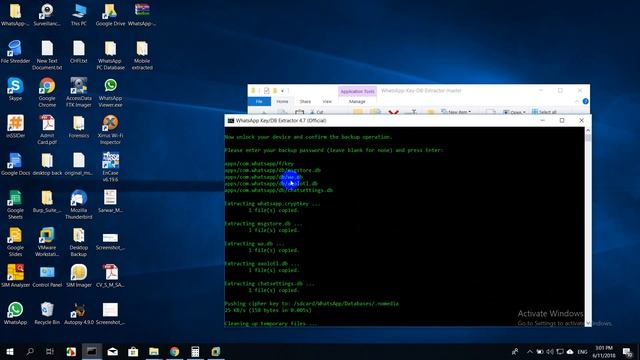Open Task View on the taskbar
The width and height of the screenshot is (640, 360).
[x=50, y=351]
